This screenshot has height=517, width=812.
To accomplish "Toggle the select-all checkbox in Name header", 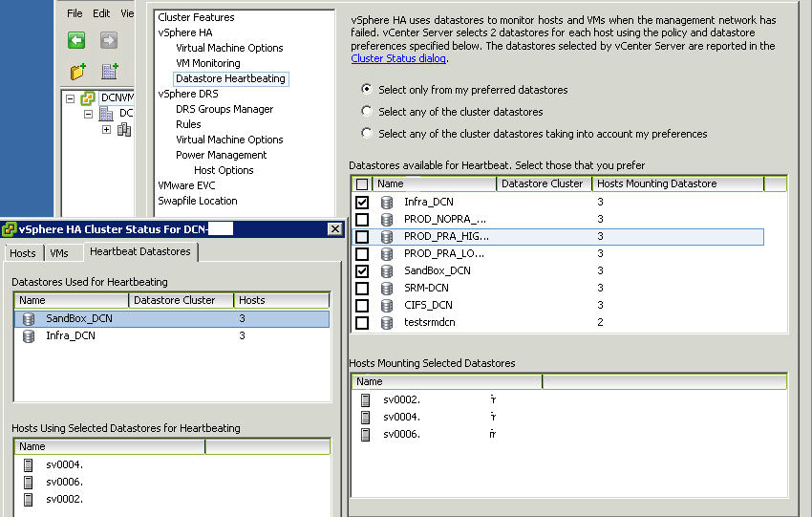I will (362, 183).
